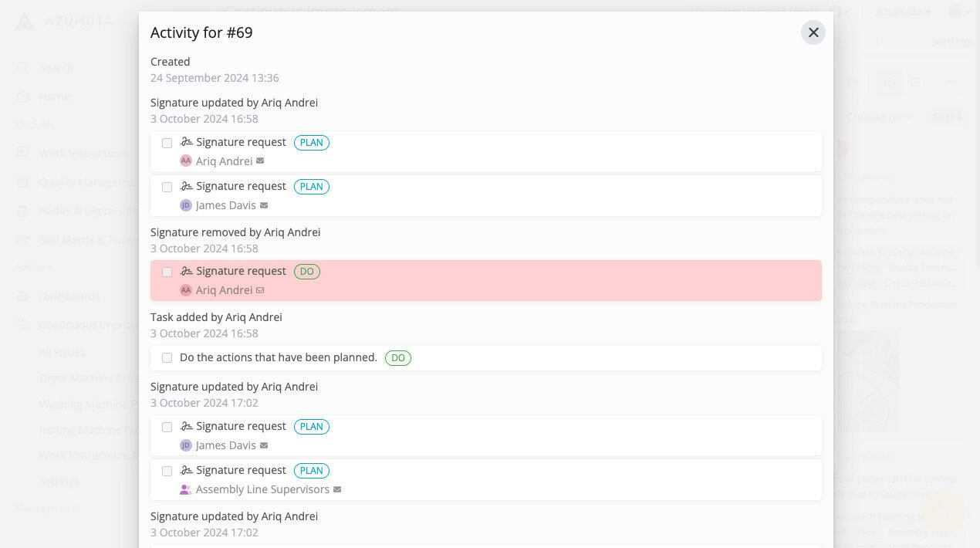Close the Activity for #69 dialog
The height and width of the screenshot is (548, 980).
pos(813,32)
